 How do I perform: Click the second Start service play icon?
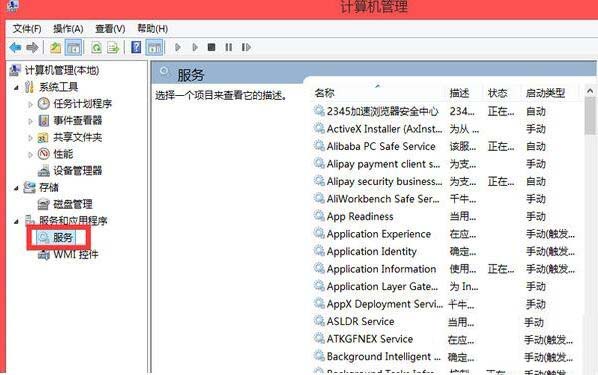[195, 47]
